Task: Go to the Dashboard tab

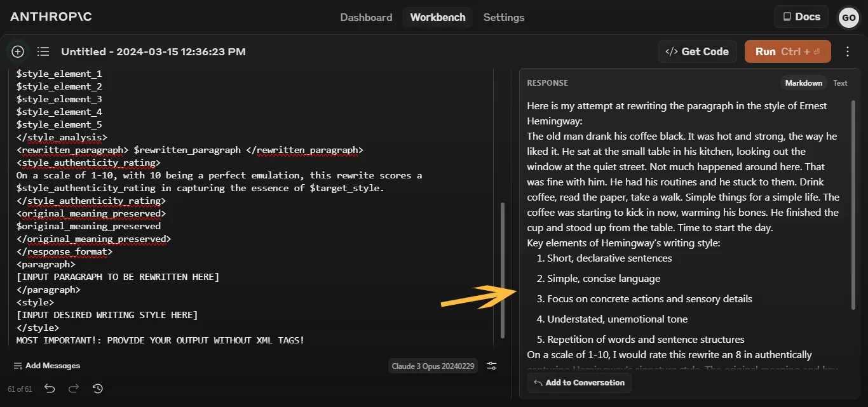Action: (x=366, y=17)
